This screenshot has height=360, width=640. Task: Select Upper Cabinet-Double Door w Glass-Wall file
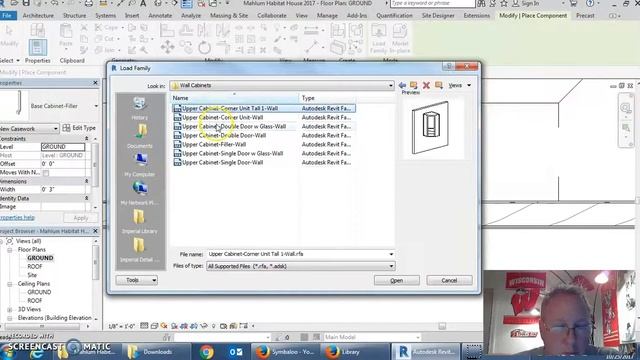[x=264, y=127]
